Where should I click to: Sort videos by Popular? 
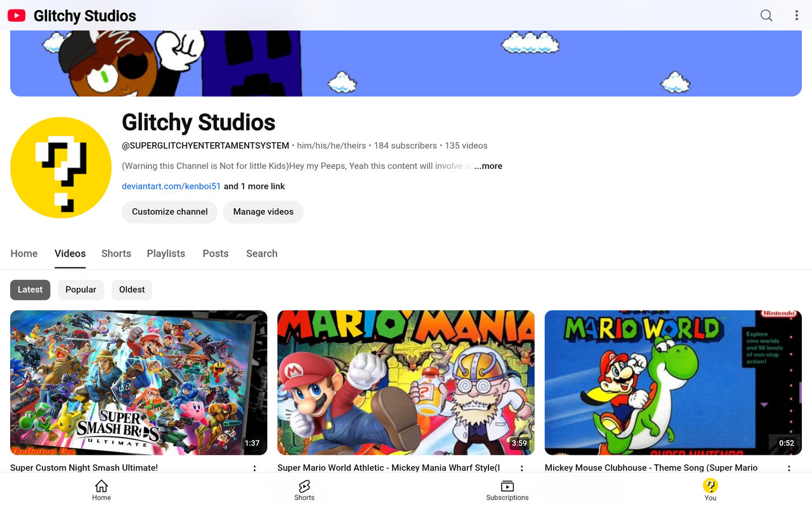point(81,290)
